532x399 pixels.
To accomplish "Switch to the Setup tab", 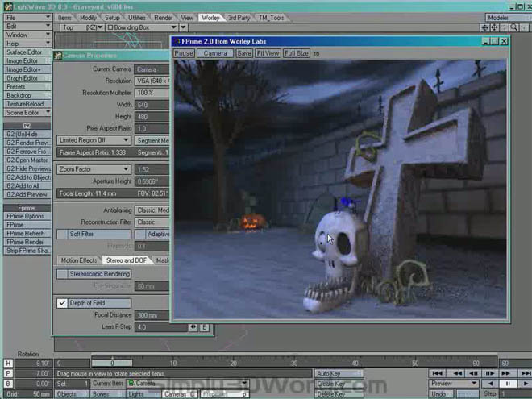I will pos(112,18).
